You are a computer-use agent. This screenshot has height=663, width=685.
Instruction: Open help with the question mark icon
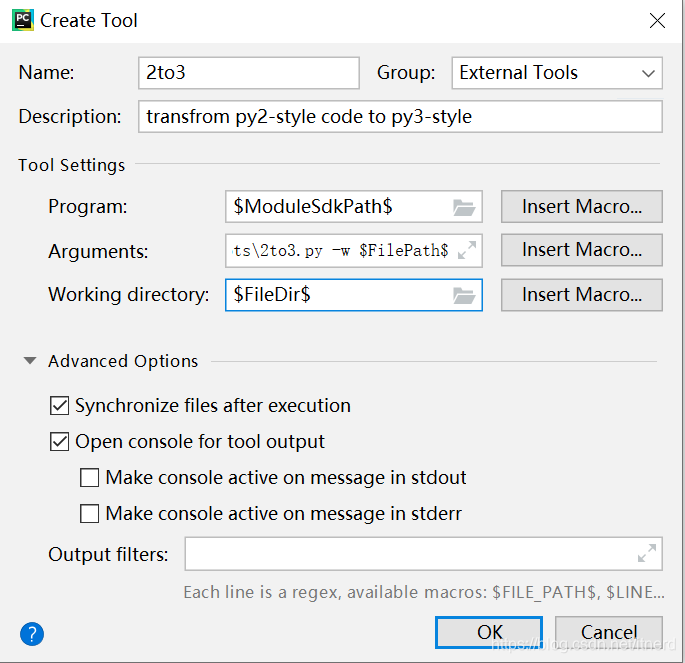(x=32, y=634)
